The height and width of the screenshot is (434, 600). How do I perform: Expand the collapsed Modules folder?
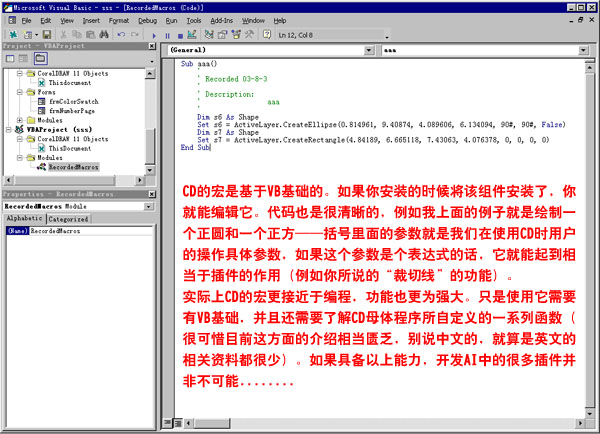tap(20, 120)
